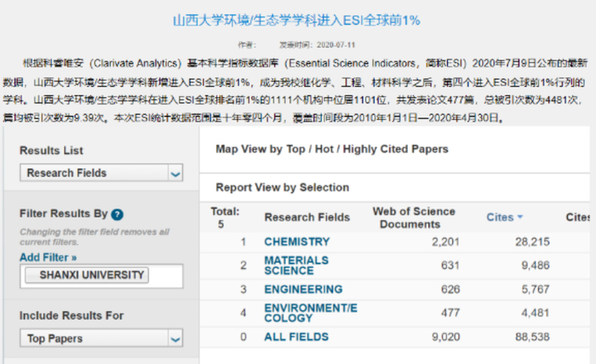Click the Results List panel heading

tap(51, 151)
